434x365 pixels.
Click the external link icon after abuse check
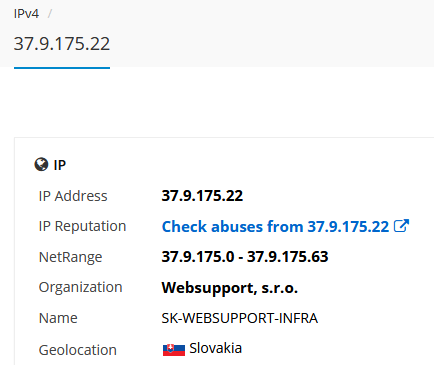coord(401,226)
